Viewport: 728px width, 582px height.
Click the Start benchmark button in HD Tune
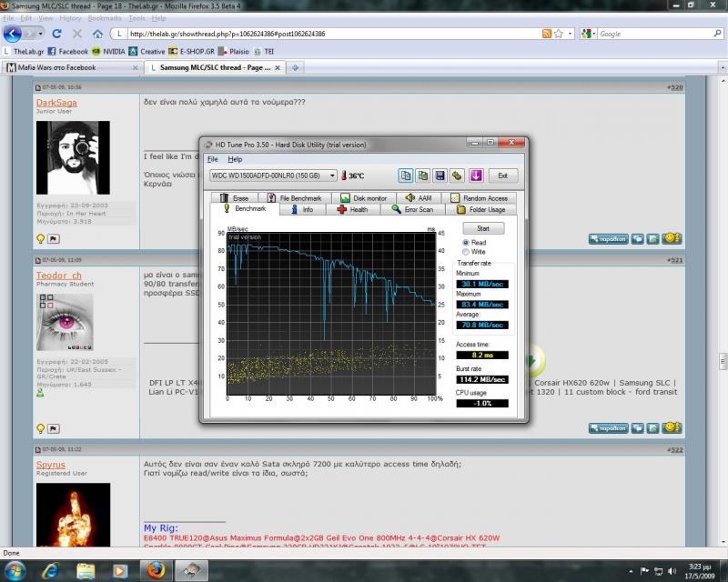[483, 228]
